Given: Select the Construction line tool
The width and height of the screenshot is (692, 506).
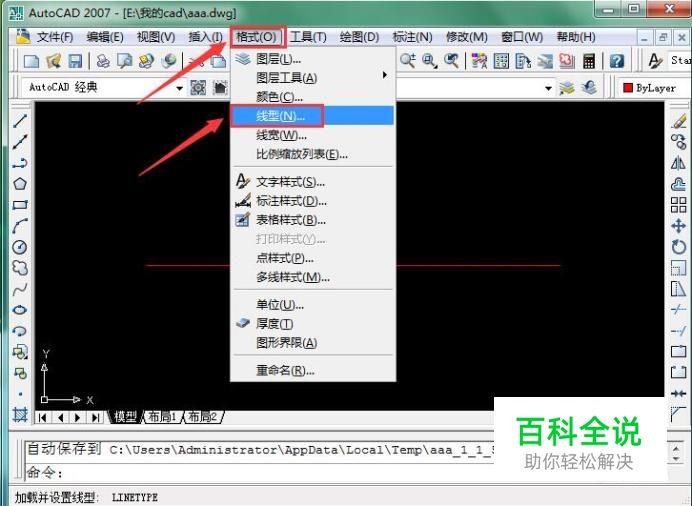Looking at the screenshot, I should 20,142.
